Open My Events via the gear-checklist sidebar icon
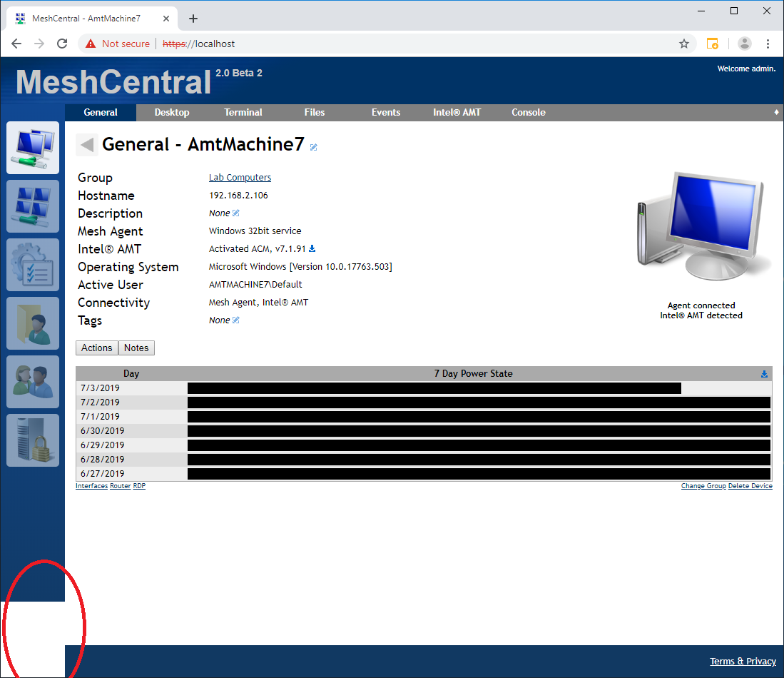 [x=32, y=265]
